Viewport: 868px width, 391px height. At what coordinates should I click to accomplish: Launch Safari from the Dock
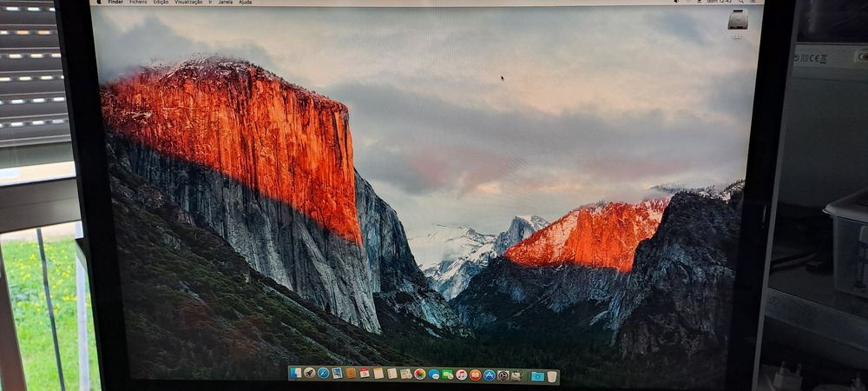[323, 374]
